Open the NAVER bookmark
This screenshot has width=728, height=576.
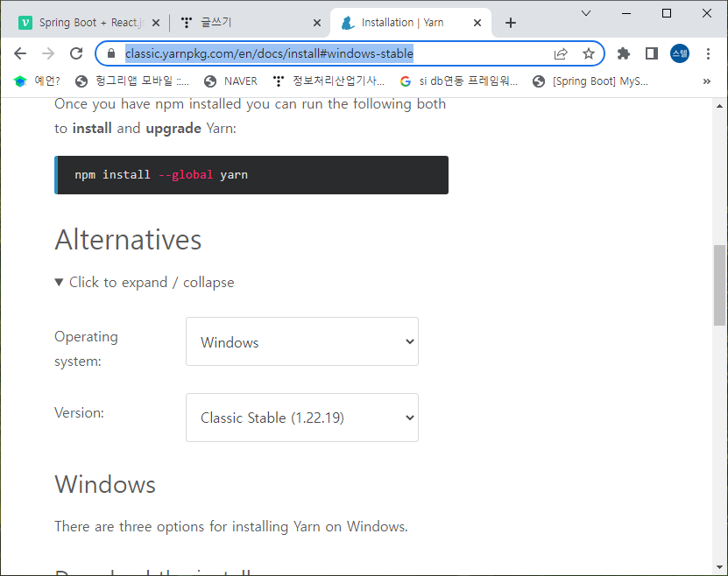click(230, 81)
